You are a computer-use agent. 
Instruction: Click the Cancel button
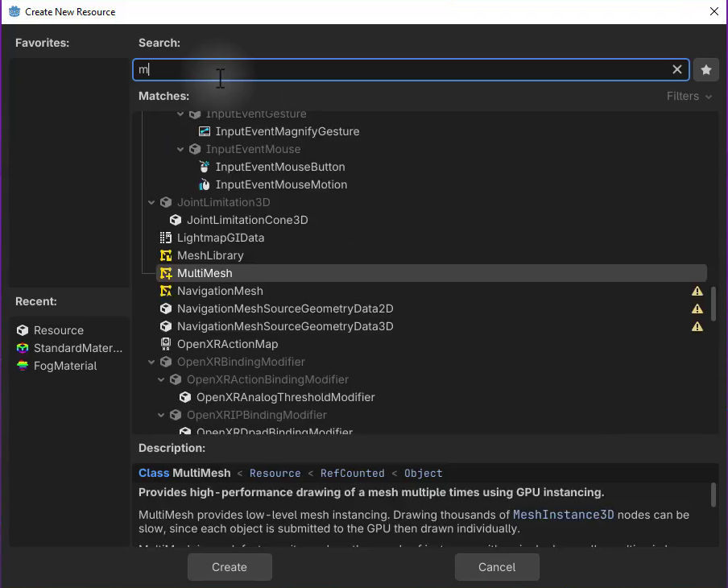point(497,567)
